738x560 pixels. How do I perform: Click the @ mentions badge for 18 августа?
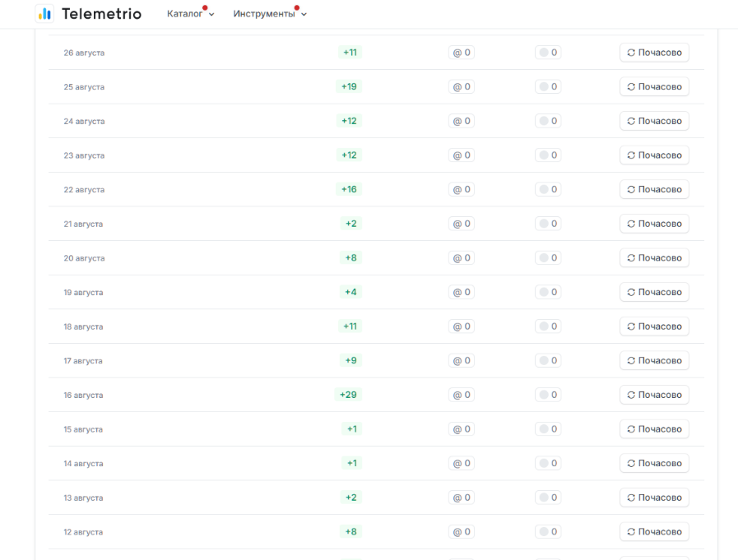462,326
